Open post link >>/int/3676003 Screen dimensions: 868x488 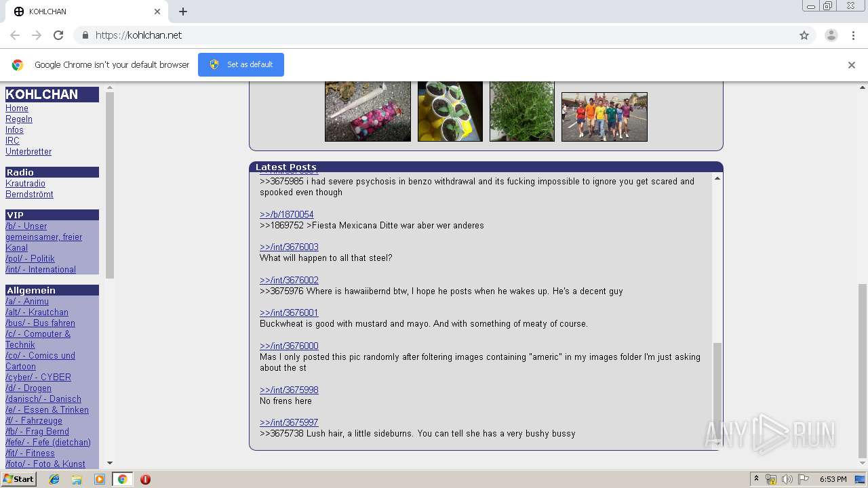pos(289,247)
